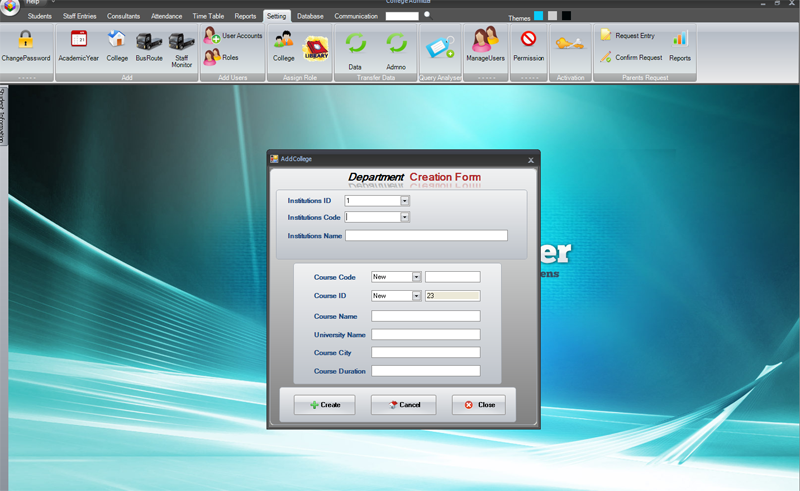Viewport: 800px width, 491px height.
Task: Select the blue theme color swatch
Action: point(538,16)
